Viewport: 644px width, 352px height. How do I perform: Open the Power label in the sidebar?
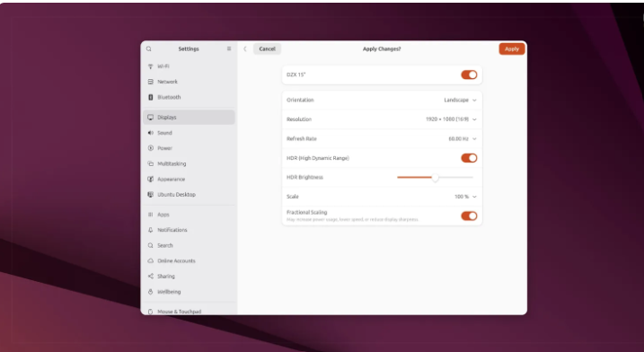(164, 148)
